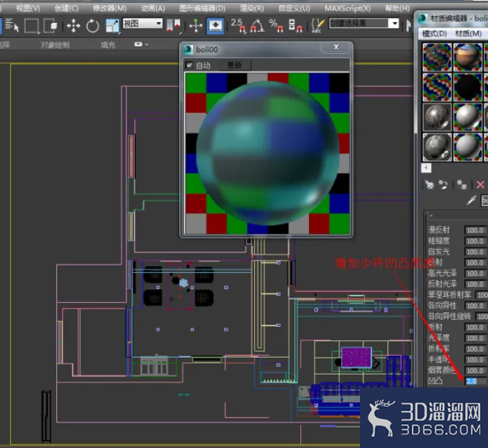Toggle the Spinner Snap icon
This screenshot has width=488, height=448.
[x=295, y=26]
